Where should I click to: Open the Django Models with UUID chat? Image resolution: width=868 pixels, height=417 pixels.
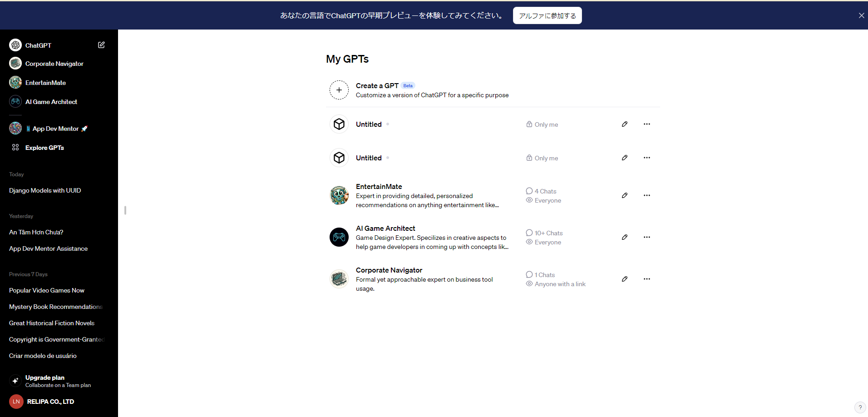pyautogui.click(x=45, y=190)
